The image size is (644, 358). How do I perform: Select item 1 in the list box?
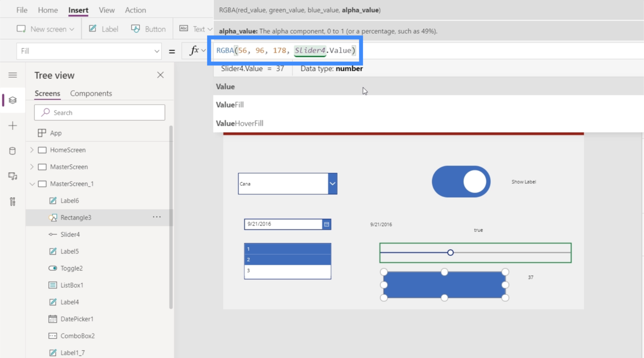pos(287,249)
